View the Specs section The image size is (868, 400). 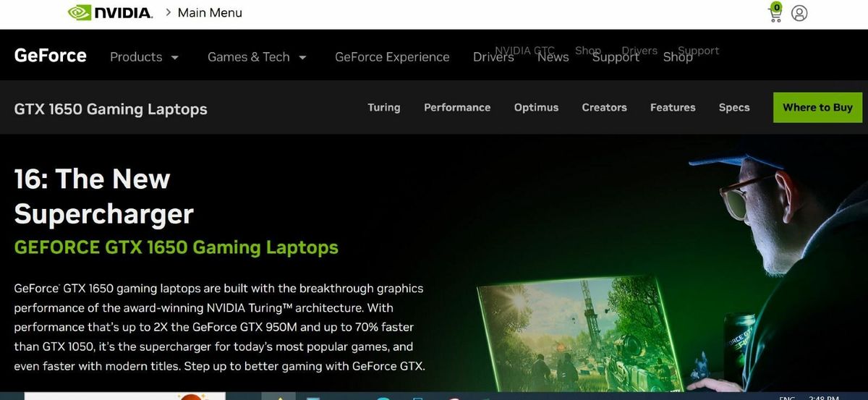click(734, 107)
